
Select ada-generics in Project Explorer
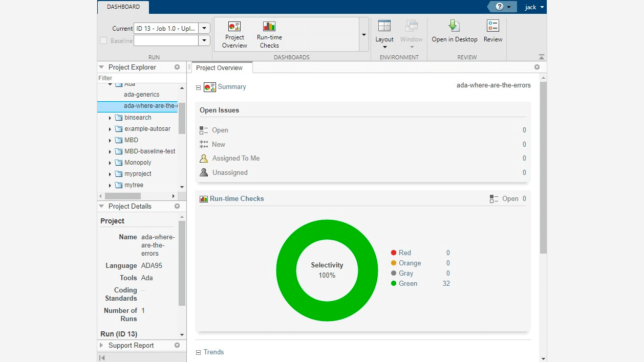(x=141, y=95)
